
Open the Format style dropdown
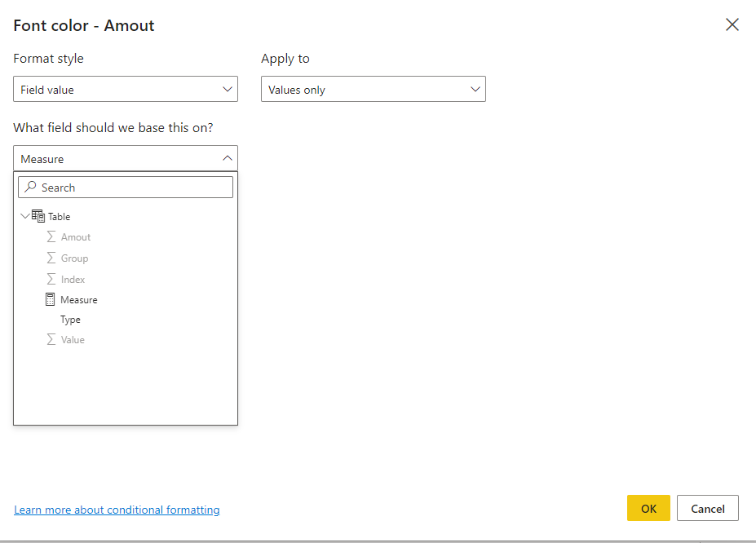coord(126,89)
